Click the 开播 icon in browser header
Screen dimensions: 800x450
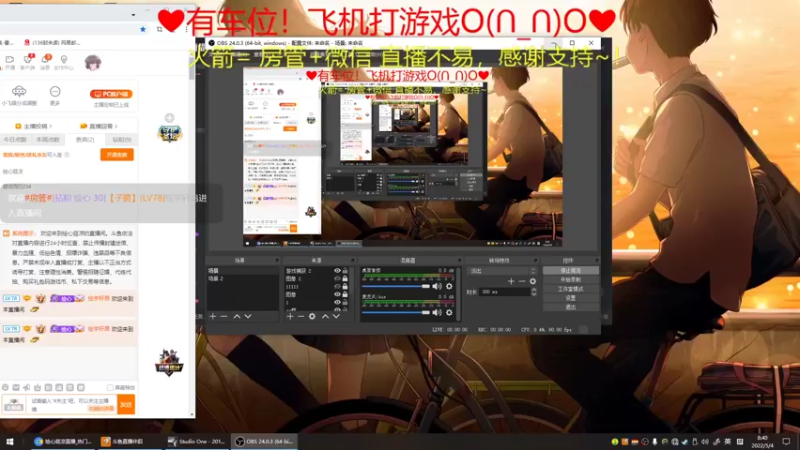10,62
